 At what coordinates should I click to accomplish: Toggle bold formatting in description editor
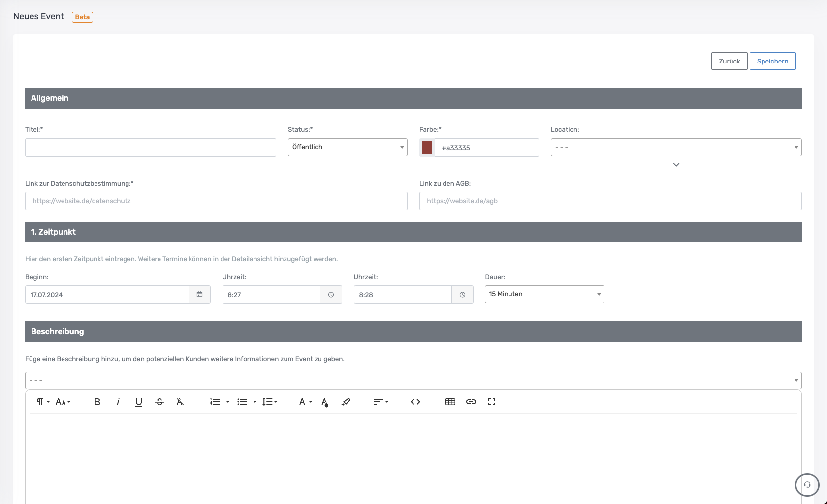(97, 402)
